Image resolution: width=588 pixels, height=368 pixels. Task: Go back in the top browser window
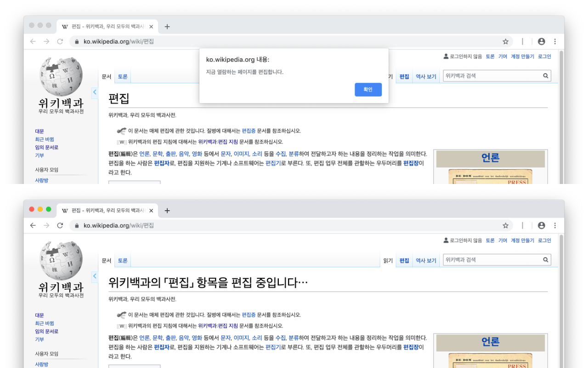pos(33,41)
